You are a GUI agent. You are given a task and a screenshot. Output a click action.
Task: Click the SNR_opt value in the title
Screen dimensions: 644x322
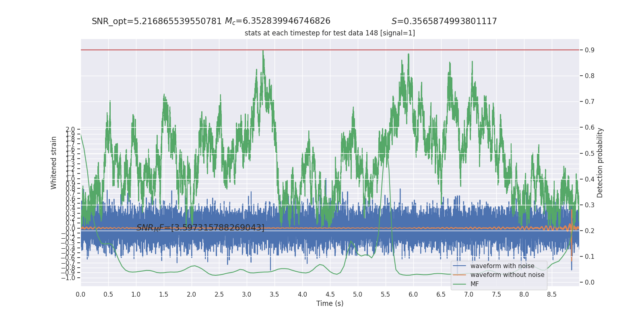click(157, 21)
